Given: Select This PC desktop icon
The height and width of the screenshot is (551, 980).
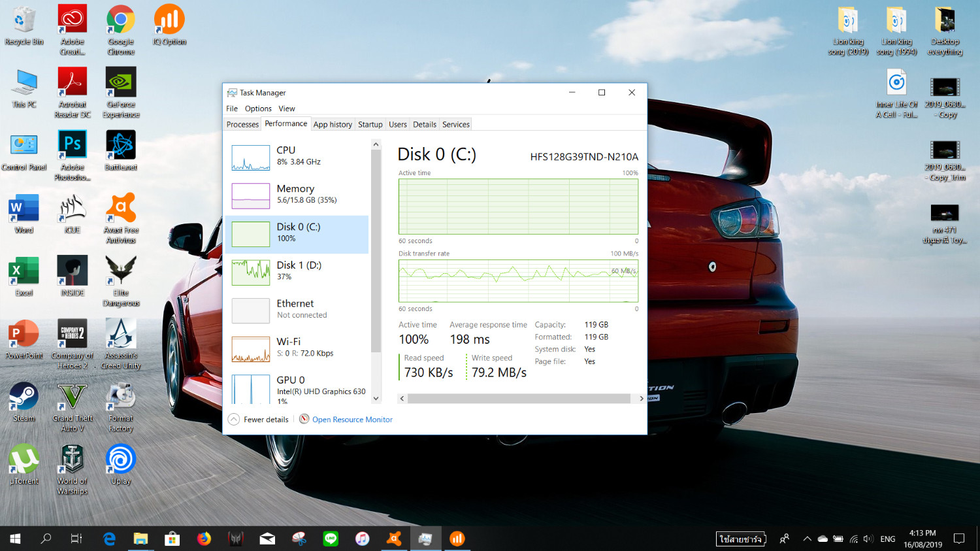Looking at the screenshot, I should (24, 89).
